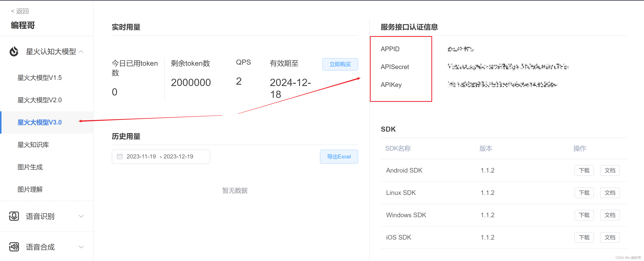The width and height of the screenshot is (644, 261).
Task: Click the 语音识别 section title
Action: pos(40,216)
